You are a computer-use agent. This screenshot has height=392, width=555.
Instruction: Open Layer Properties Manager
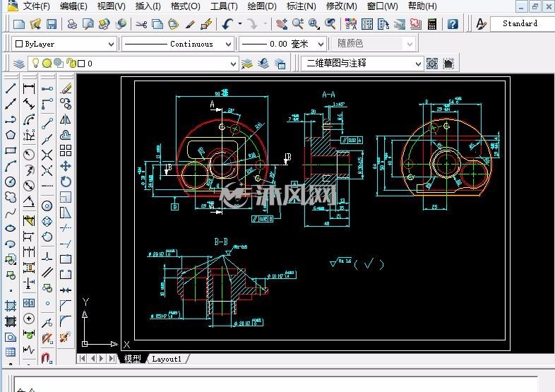click(19, 64)
